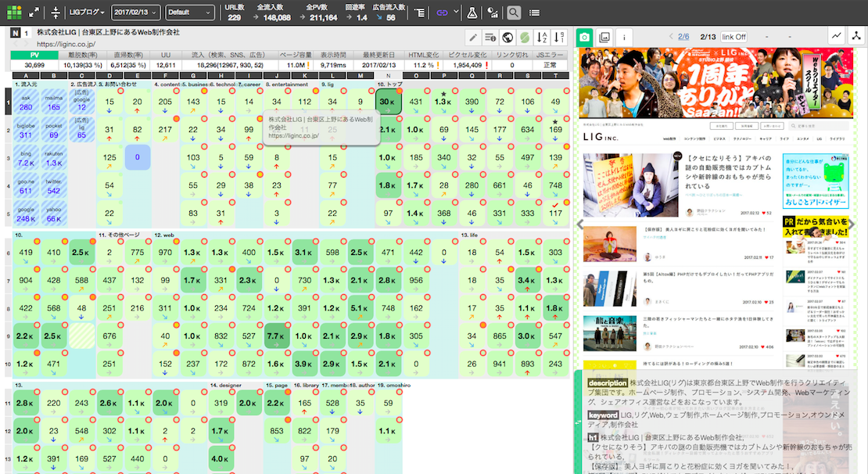Open the flask experiment icon

tap(472, 13)
